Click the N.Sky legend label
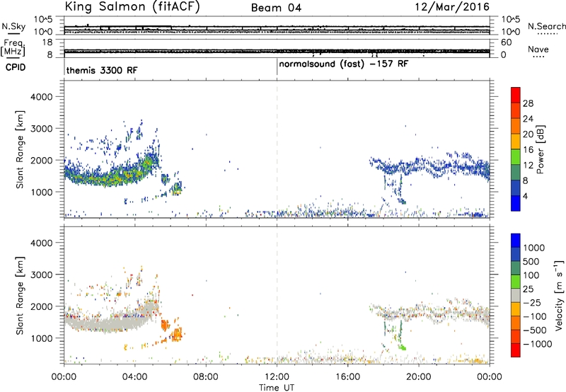 coord(13,26)
